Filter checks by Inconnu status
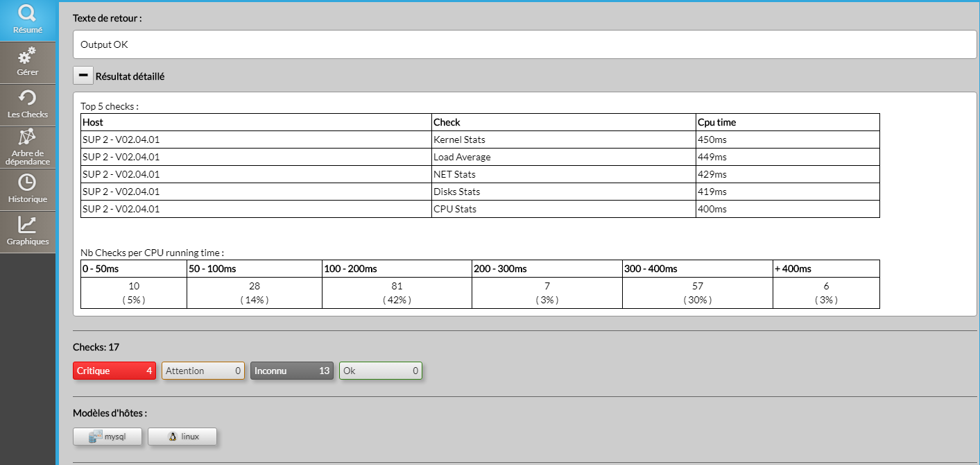The height and width of the screenshot is (465, 980). [292, 371]
